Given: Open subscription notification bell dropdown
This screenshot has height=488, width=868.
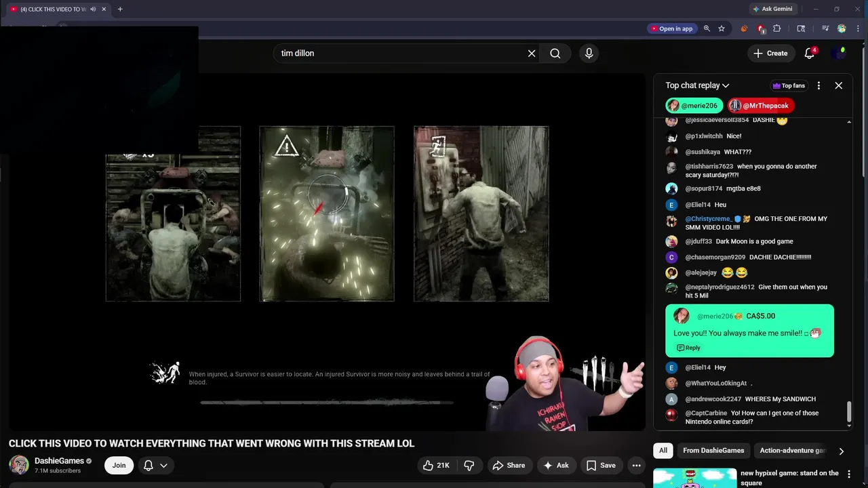Looking at the screenshot, I should coord(155,465).
